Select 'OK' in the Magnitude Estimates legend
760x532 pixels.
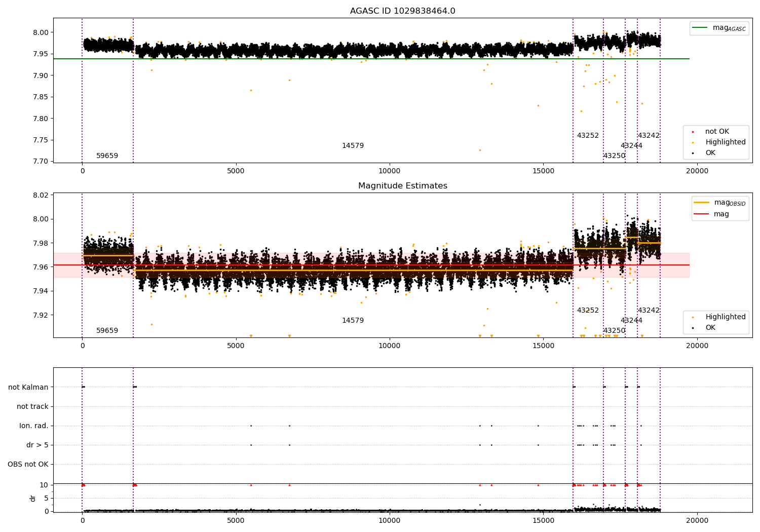pos(710,328)
